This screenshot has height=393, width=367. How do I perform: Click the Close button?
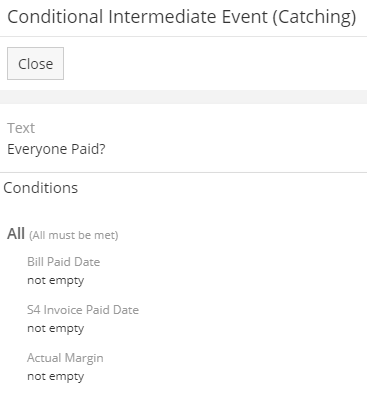[35, 63]
